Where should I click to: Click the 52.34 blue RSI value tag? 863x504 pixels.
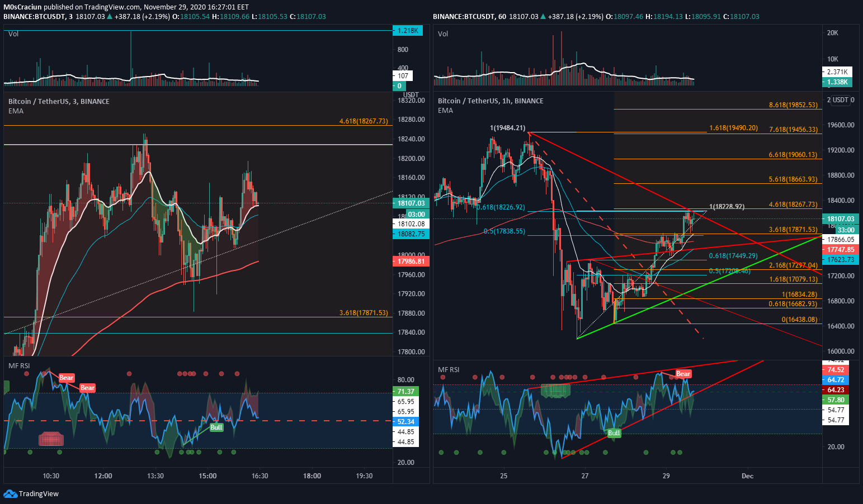[x=405, y=422]
